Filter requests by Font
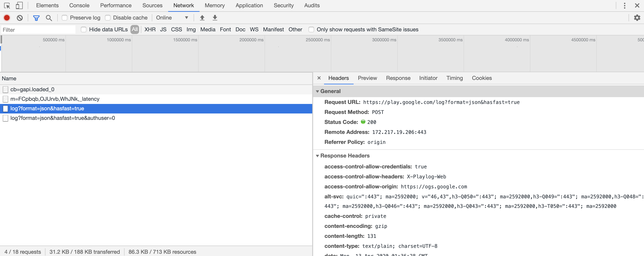The height and width of the screenshot is (256, 644). coord(225,30)
